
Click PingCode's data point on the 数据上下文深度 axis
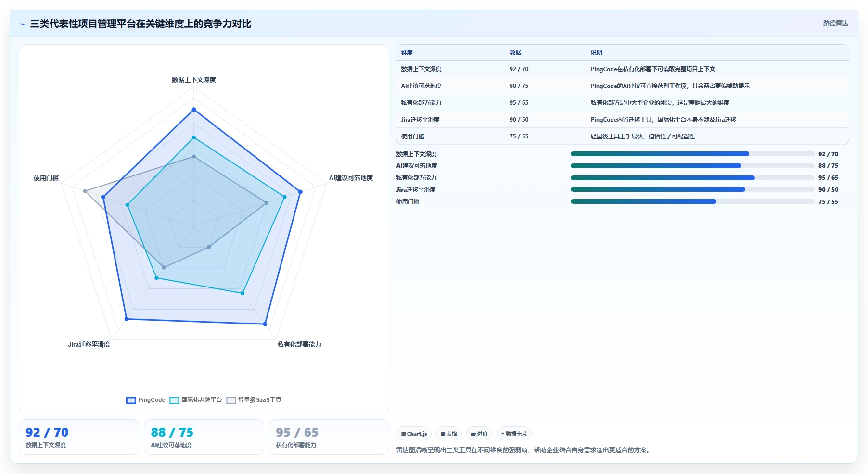(x=194, y=110)
